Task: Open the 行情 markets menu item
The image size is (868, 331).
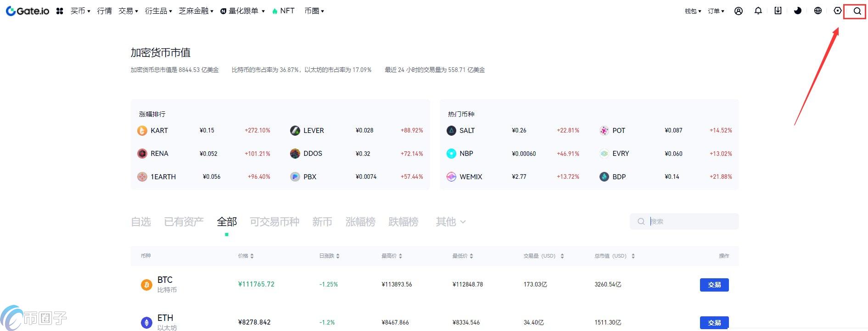Action: click(105, 11)
